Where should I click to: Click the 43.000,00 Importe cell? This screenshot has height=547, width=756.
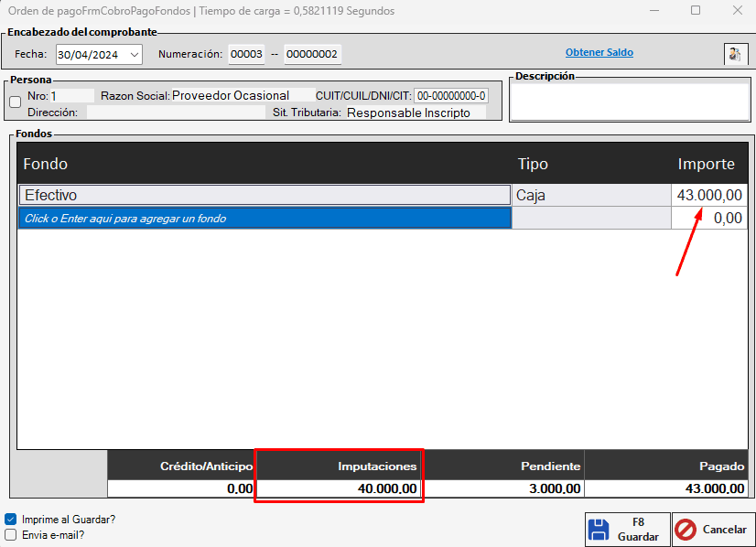[708, 195]
